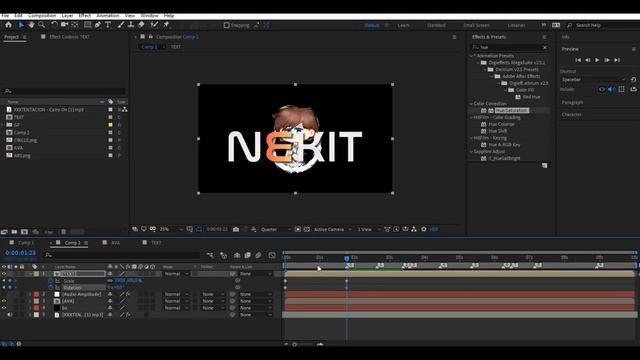Clear the effects search field with X

pos(545,47)
